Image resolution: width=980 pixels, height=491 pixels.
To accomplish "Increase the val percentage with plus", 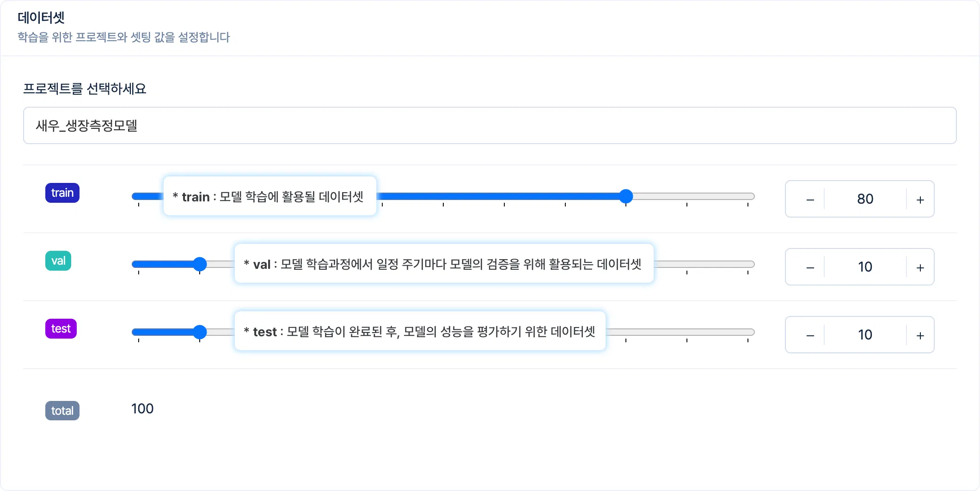I will click(920, 267).
